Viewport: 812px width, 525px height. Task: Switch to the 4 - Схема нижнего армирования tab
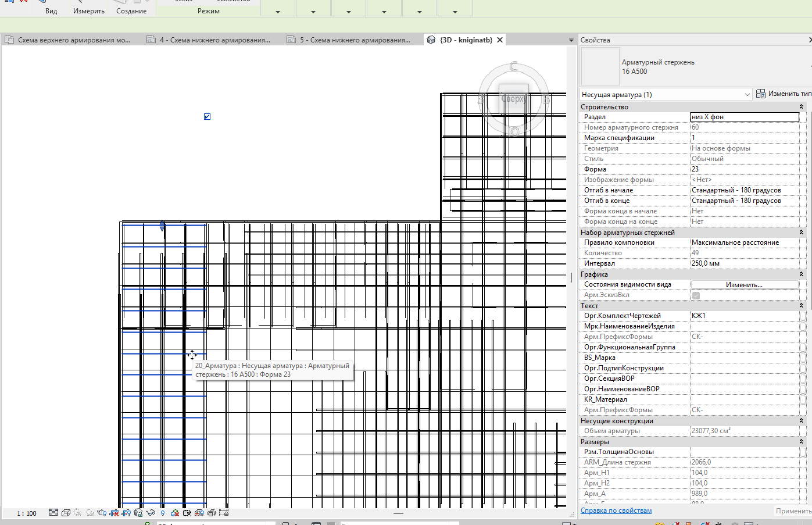click(209, 40)
